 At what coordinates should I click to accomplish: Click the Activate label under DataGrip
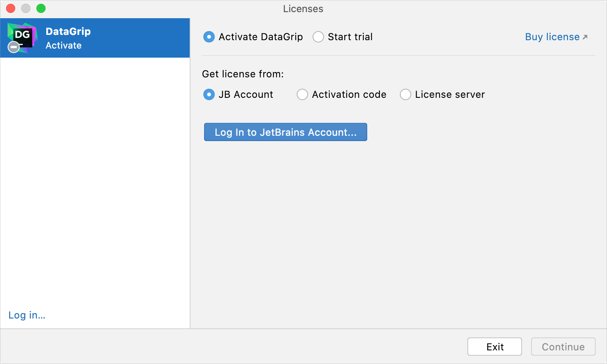point(63,45)
